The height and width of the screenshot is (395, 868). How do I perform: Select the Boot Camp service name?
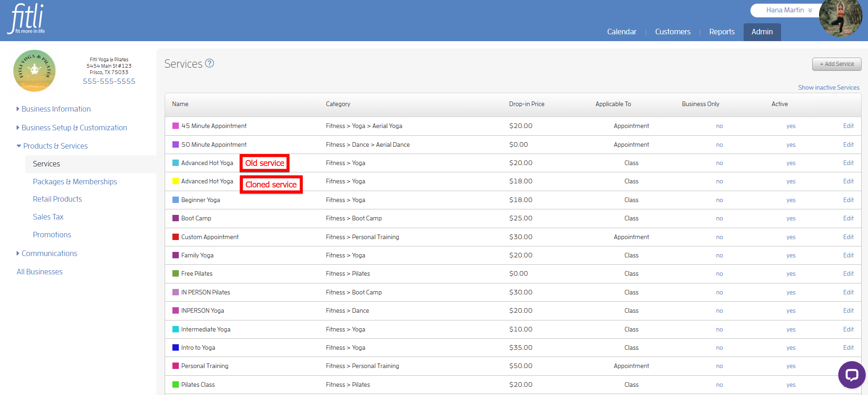(x=196, y=218)
